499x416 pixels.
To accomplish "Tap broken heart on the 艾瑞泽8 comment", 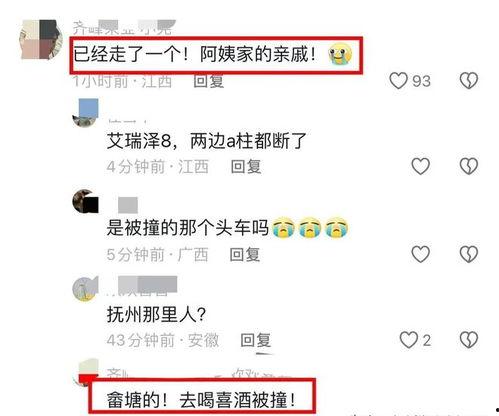I will (469, 166).
